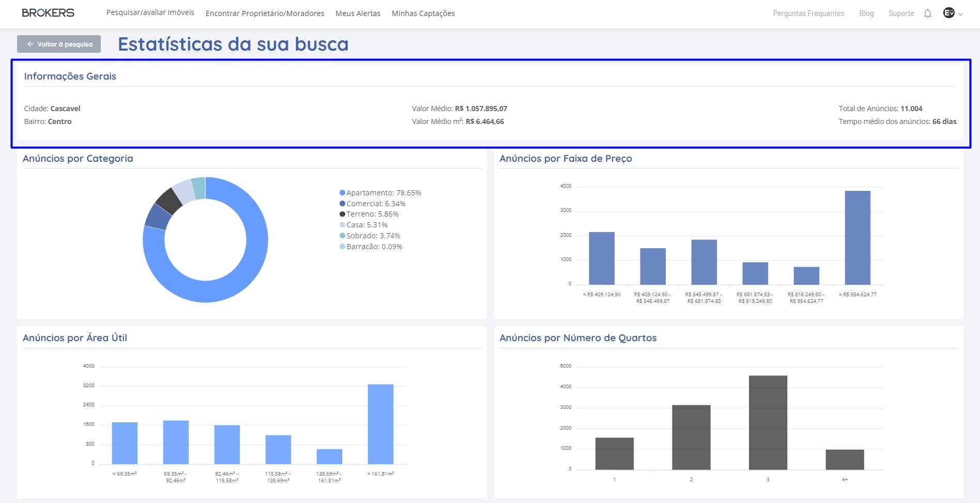This screenshot has height=503, width=980.
Task: Open the Blog link
Action: tap(866, 13)
